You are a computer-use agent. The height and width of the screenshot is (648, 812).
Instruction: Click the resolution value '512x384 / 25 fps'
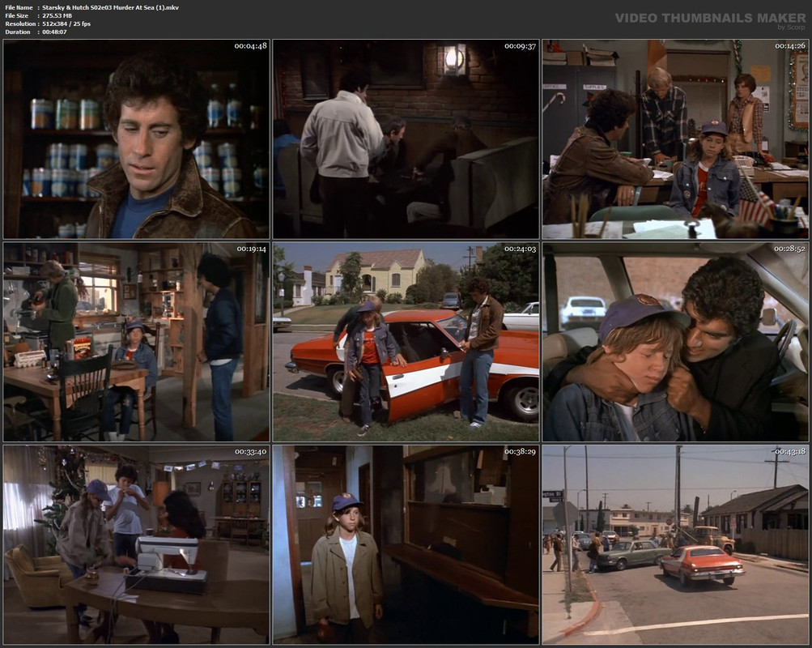66,23
